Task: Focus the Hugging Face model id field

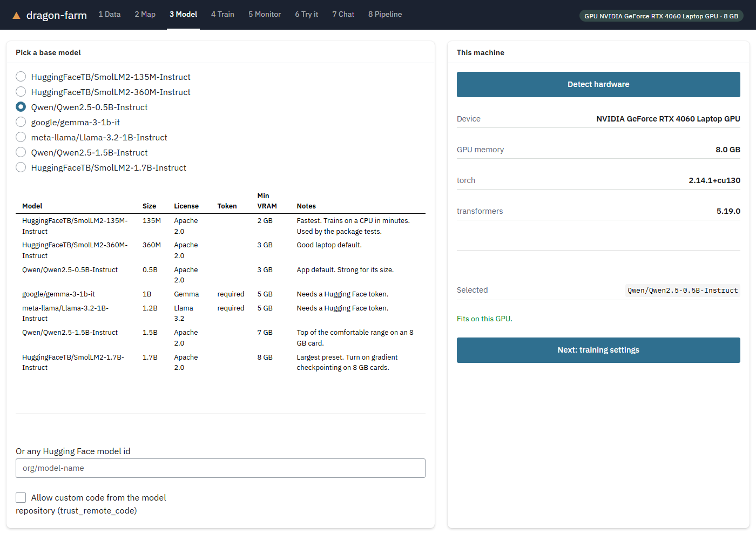Action: (x=220, y=468)
